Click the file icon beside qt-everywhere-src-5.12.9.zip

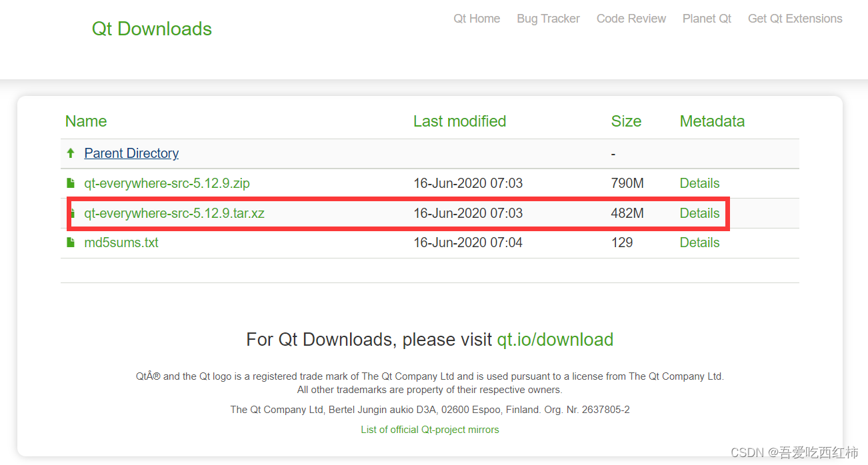71,183
